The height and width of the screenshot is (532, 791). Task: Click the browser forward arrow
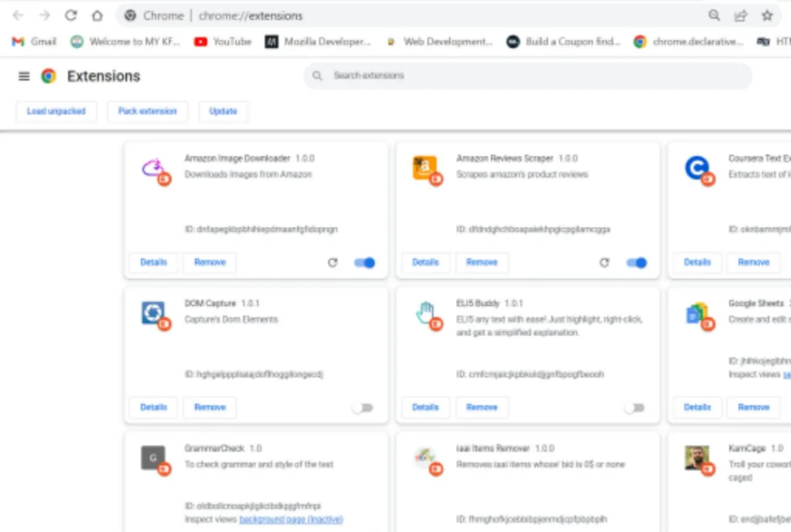44,15
